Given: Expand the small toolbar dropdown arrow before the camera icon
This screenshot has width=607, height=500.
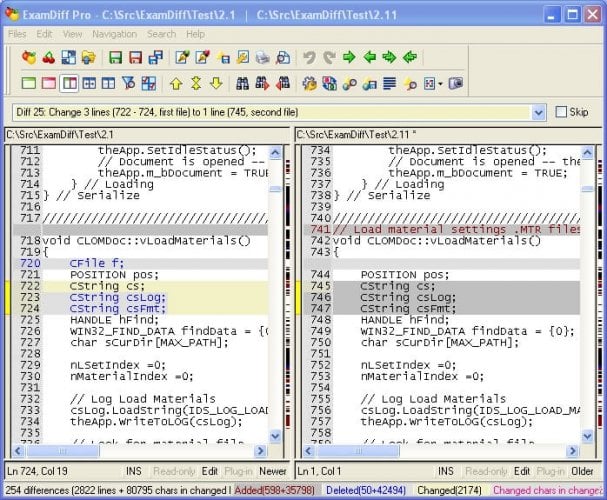Looking at the screenshot, I should pyautogui.click(x=441, y=83).
